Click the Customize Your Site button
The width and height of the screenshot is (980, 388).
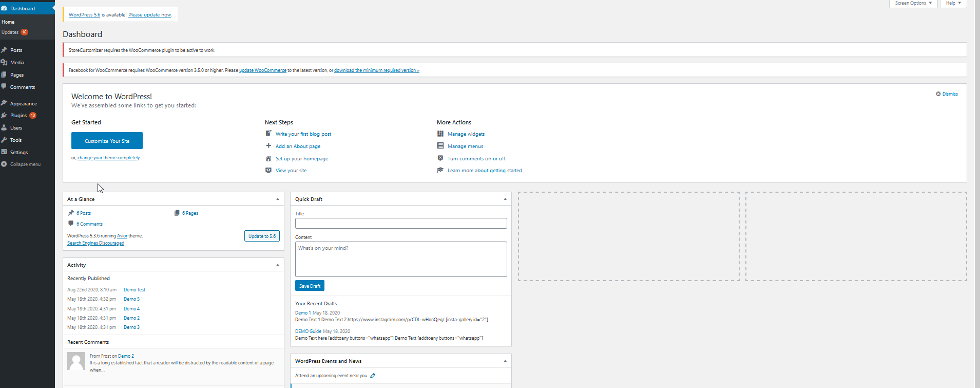click(x=107, y=141)
